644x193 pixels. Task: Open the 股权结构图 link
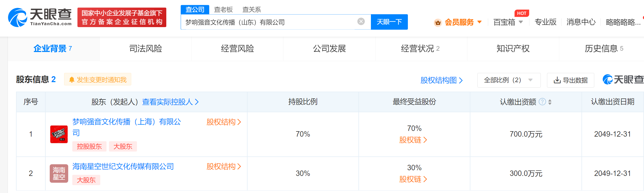441,80
